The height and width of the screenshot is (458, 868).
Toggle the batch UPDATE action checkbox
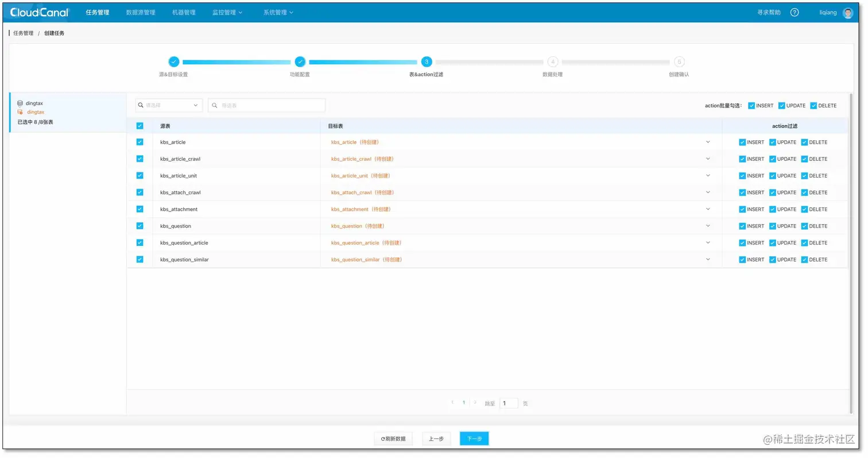pyautogui.click(x=781, y=106)
